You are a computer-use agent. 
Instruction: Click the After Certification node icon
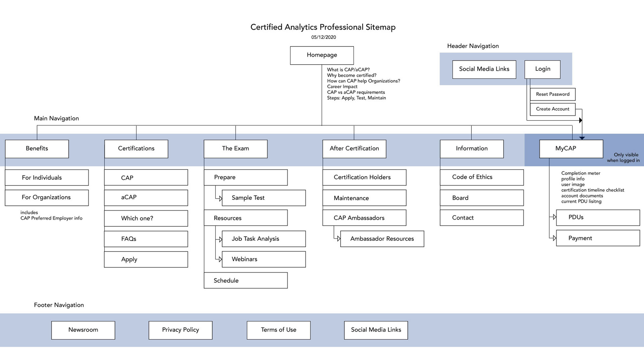[x=354, y=148]
